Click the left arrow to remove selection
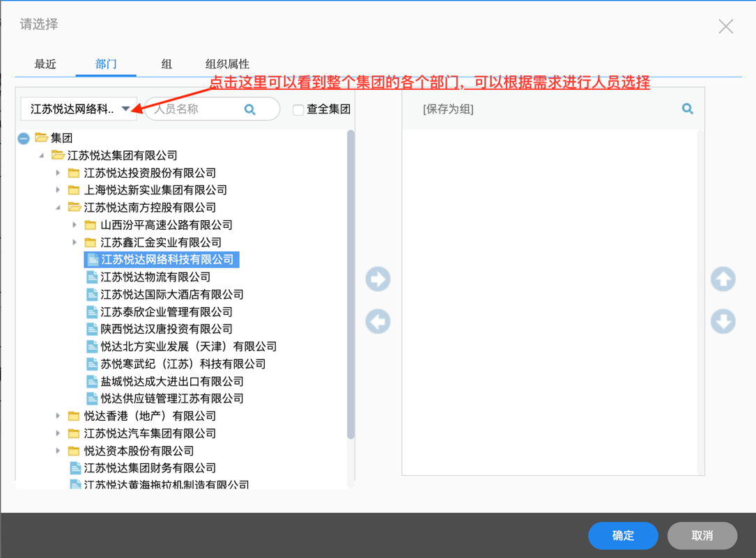Image resolution: width=756 pixels, height=558 pixels. [378, 322]
